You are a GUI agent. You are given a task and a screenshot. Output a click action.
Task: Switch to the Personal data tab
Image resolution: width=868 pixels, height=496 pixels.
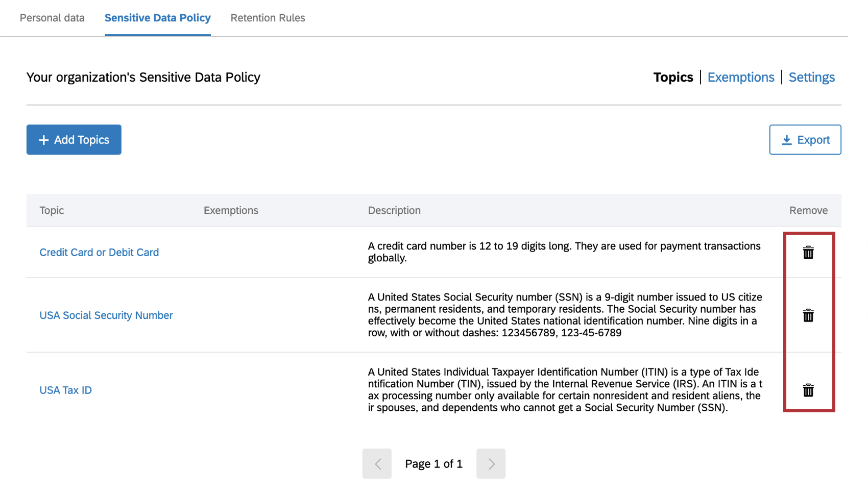click(52, 18)
